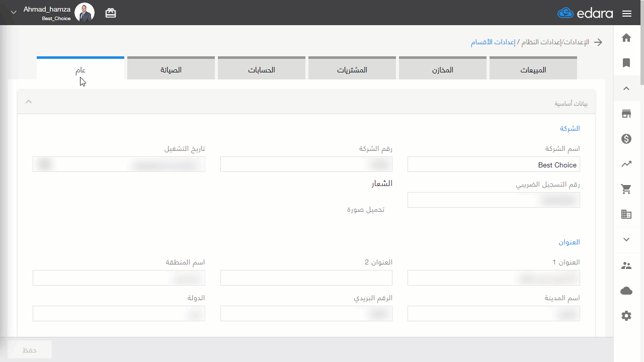This screenshot has width=644, height=362.
Task: Click the تاريخ التشغيل input field
Action: (119, 164)
